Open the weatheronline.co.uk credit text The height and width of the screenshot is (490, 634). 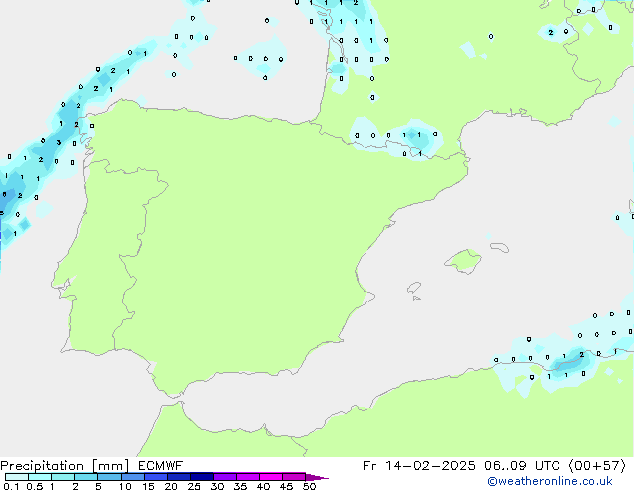point(550,481)
